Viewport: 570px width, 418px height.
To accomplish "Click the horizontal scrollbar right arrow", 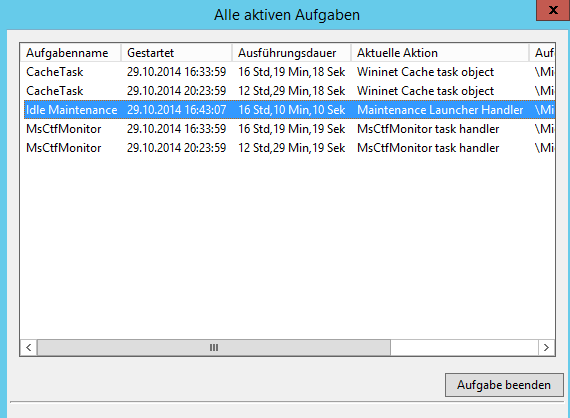I will [x=546, y=347].
